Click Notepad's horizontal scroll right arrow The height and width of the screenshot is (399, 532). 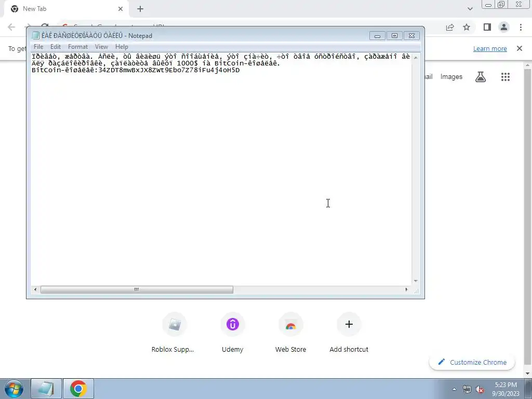point(406,289)
